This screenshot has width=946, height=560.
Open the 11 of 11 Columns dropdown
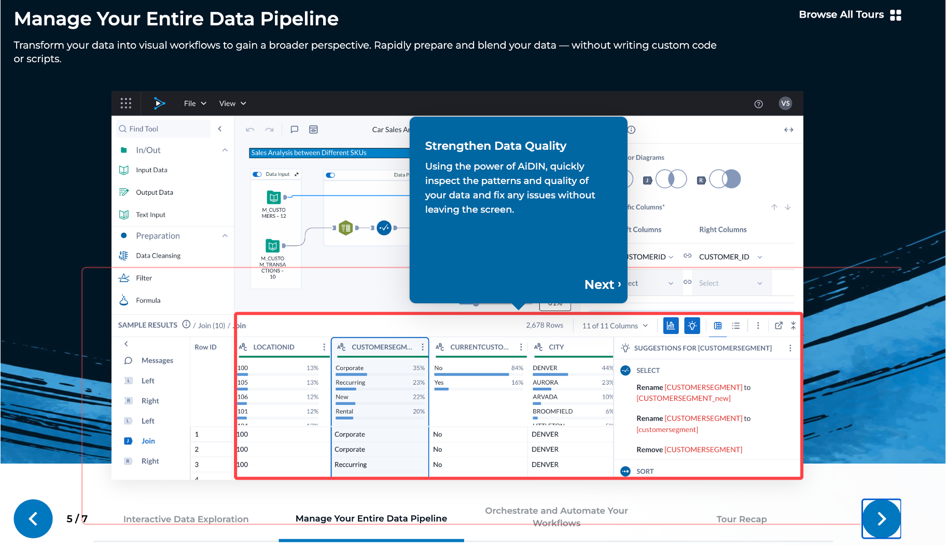click(614, 326)
